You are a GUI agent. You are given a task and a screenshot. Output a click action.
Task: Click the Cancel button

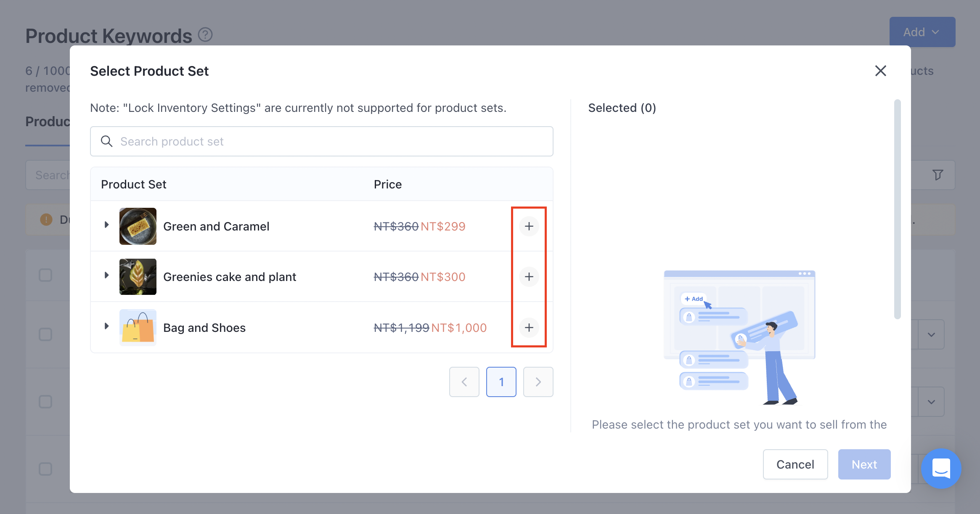point(795,464)
